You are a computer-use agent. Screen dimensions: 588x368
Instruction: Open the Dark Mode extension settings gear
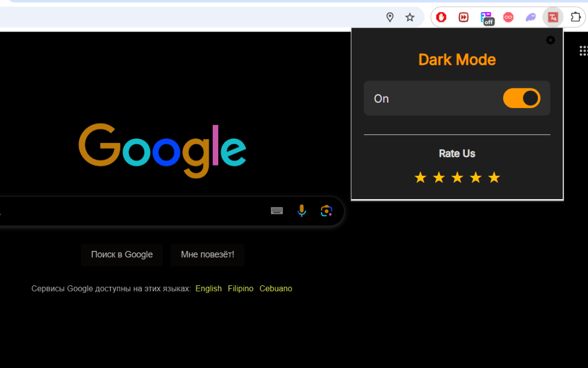(x=550, y=40)
